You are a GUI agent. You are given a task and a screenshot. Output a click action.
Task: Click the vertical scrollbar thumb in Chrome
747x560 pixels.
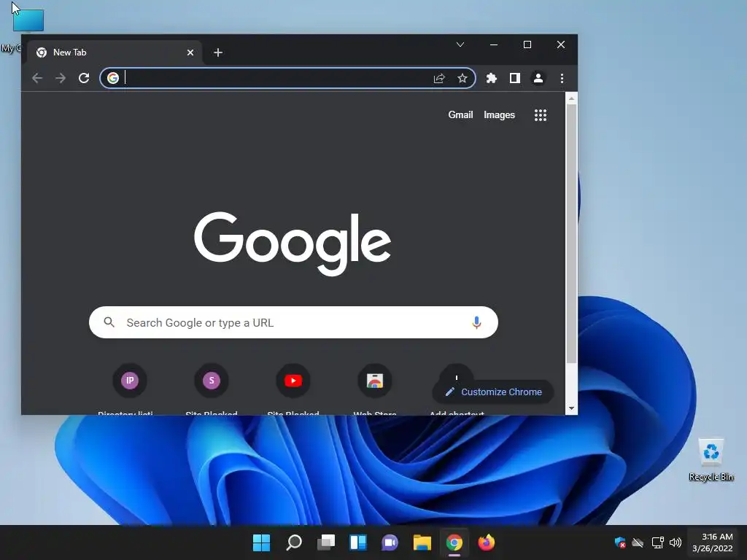click(x=571, y=233)
